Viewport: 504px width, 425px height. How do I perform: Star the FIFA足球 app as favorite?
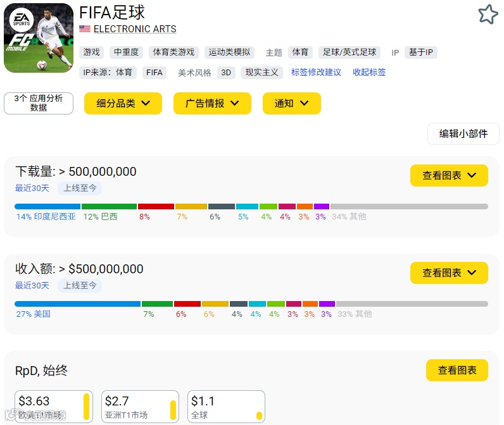coord(488,14)
